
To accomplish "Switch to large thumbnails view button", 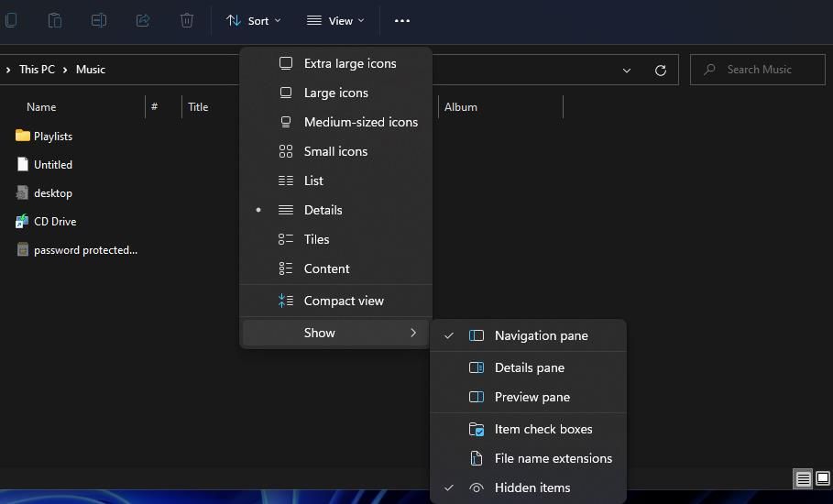I will 822,478.
